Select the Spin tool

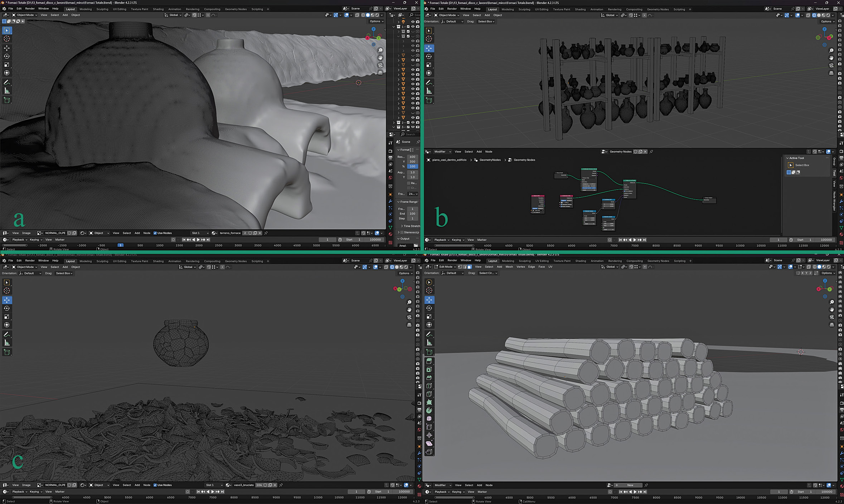(429, 410)
